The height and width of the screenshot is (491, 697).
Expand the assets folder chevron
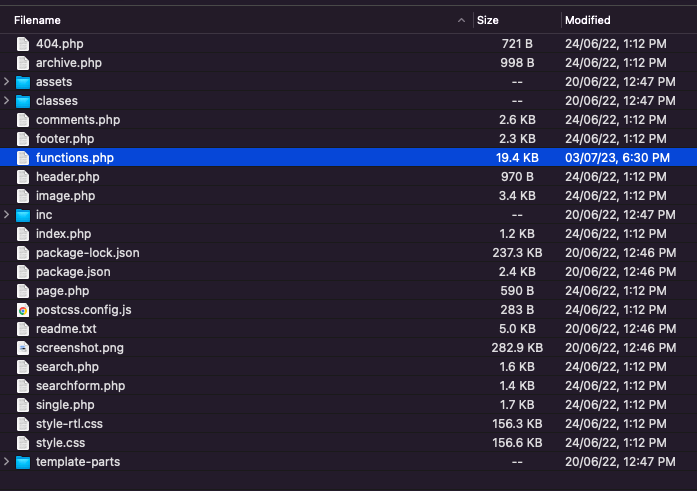(6, 81)
